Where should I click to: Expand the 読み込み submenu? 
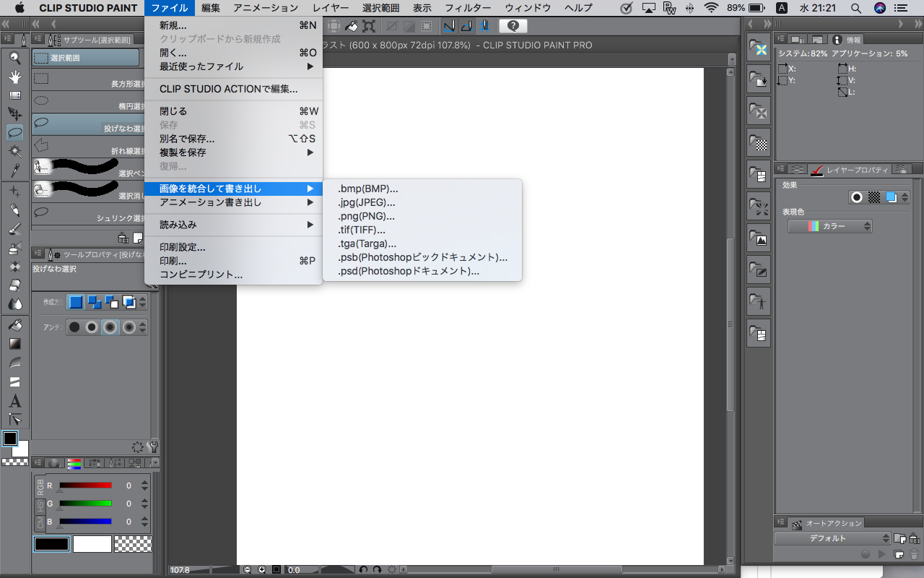coord(233,225)
